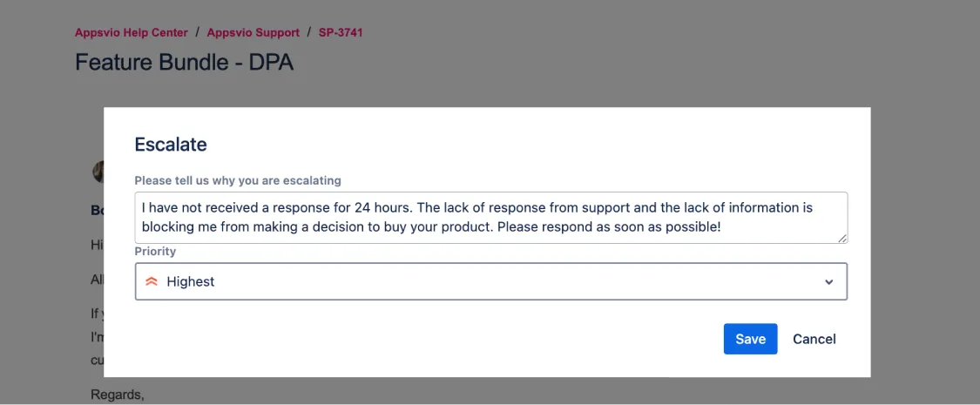The width and height of the screenshot is (980, 405).
Task: Click the Escalate dialog heading
Action: [170, 145]
